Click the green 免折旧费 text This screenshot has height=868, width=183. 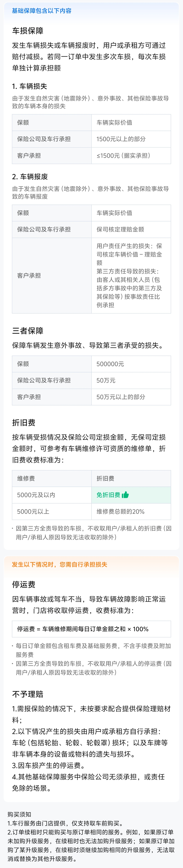pyautogui.click(x=108, y=495)
